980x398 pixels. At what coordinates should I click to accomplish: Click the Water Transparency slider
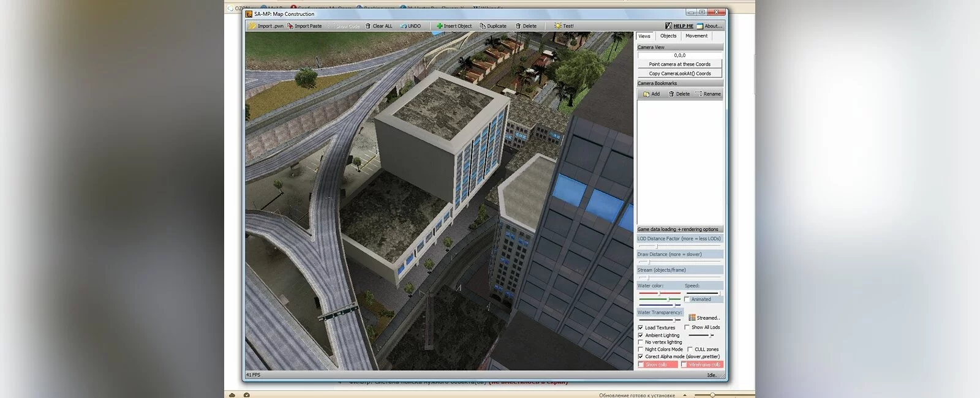pos(660,320)
